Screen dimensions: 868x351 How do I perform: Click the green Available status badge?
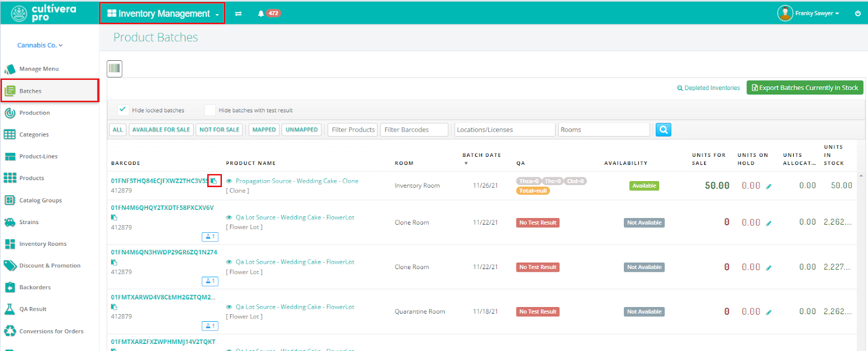[644, 186]
